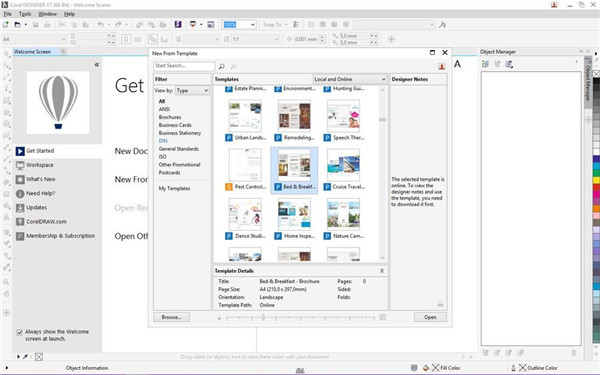Viewport: 600px width, 375px height.
Task: Click the Search magnifier icon in template dialog
Action: 222,66
